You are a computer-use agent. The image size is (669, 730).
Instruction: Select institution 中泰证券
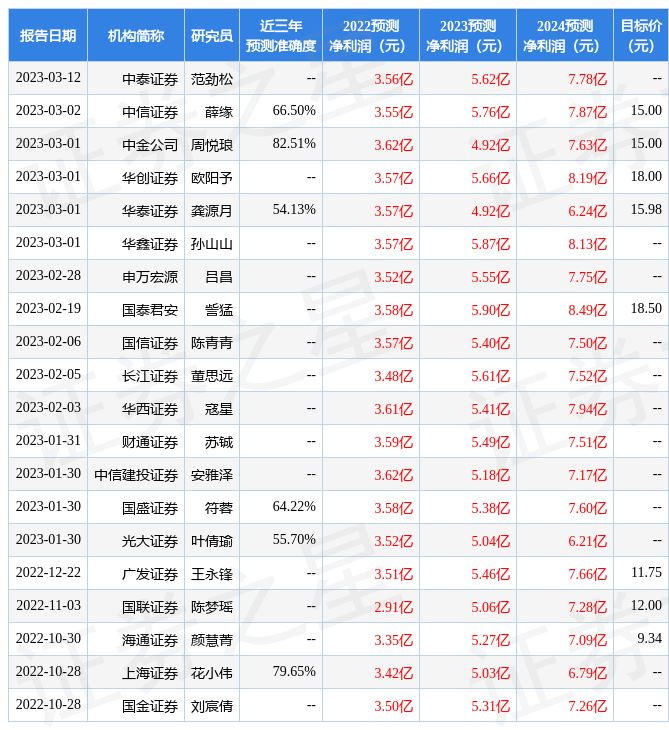click(150, 79)
